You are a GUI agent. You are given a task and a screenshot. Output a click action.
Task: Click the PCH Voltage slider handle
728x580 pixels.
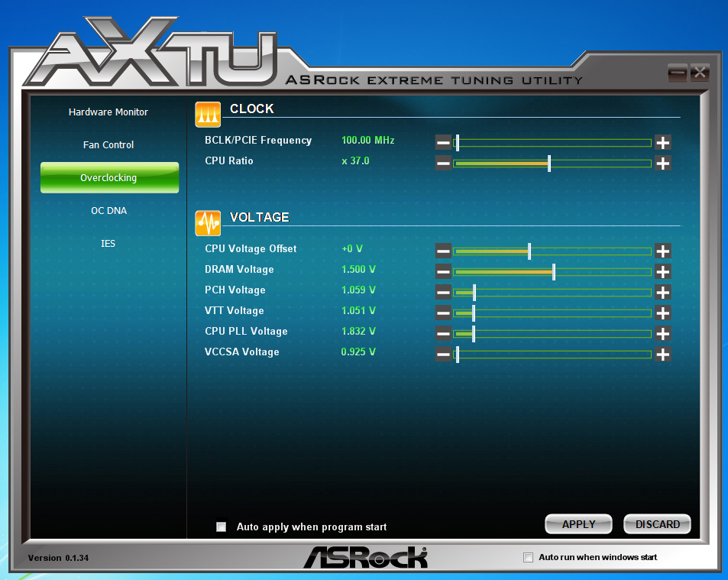click(x=474, y=293)
